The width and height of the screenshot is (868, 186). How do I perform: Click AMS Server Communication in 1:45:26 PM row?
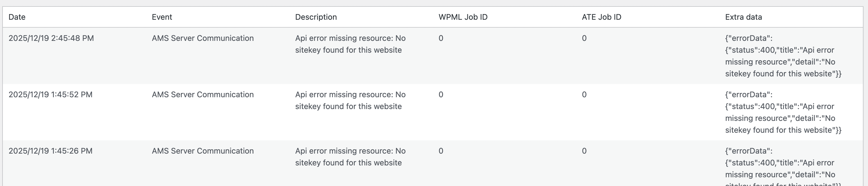[x=203, y=151]
